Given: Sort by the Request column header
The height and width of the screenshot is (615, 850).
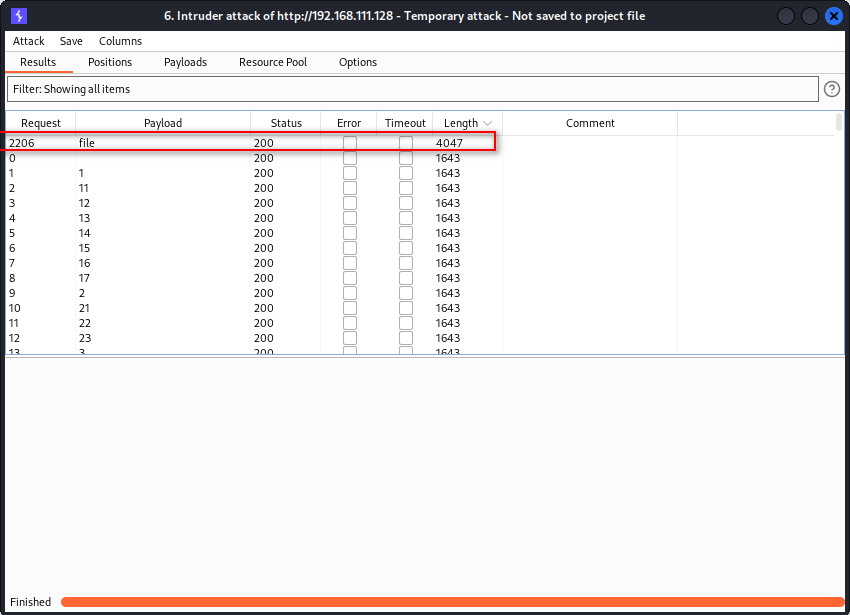Looking at the screenshot, I should pyautogui.click(x=41, y=123).
